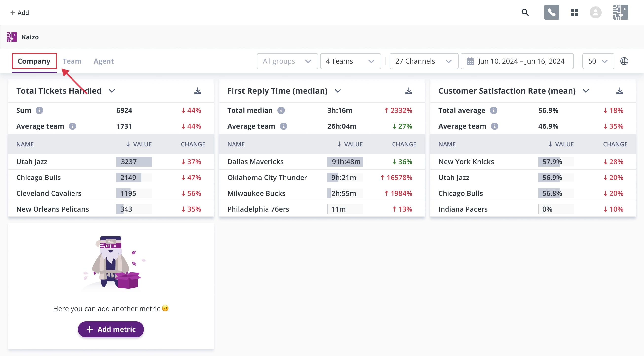The height and width of the screenshot is (356, 644).
Task: Switch to the Agent tab
Action: click(x=104, y=61)
